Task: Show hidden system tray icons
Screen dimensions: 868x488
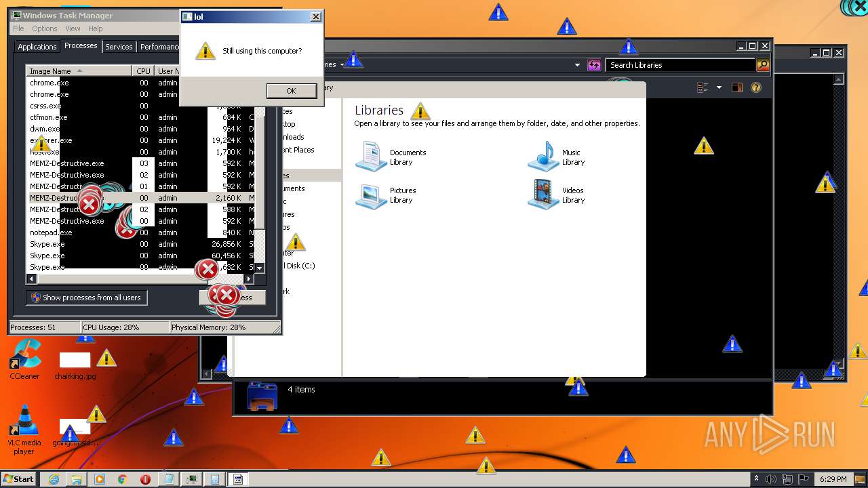Action: tap(756, 479)
